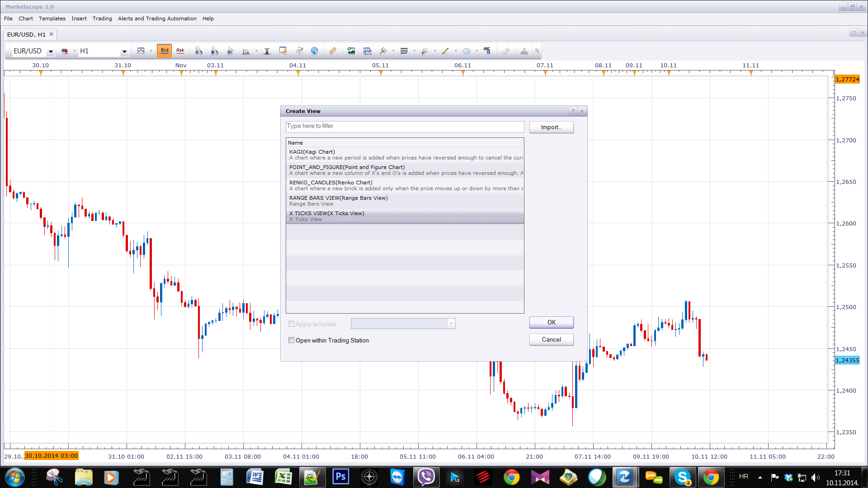Viewport: 868px width, 488px height.
Task: Click the zoom area tool icon
Action: [x=245, y=51]
